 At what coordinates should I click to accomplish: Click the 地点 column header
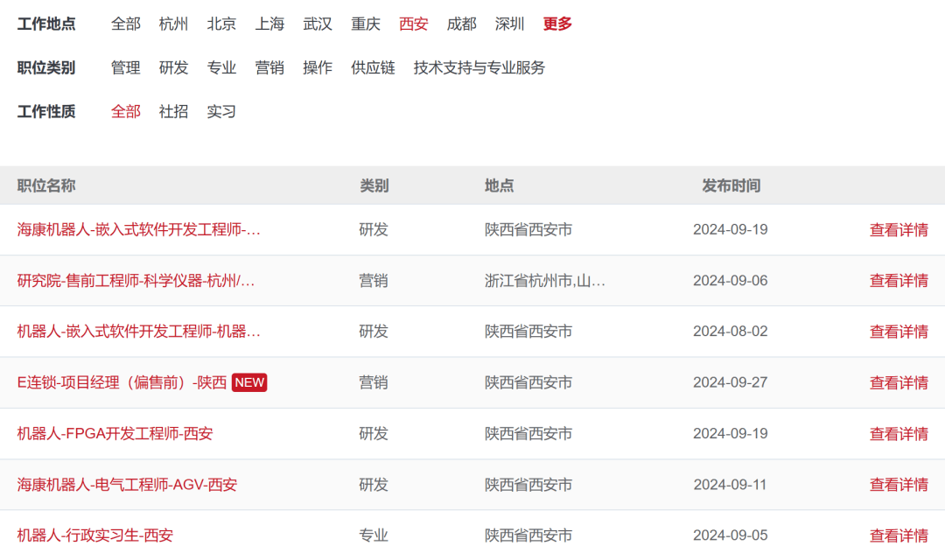(500, 185)
